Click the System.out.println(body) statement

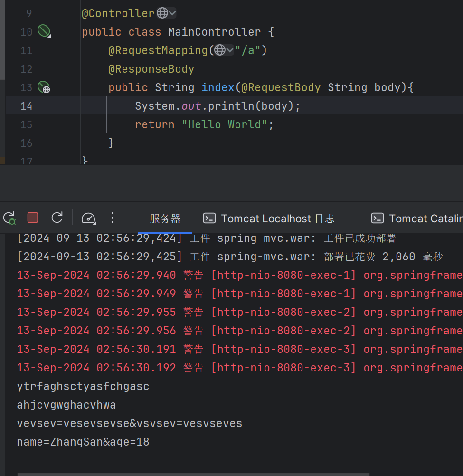pos(217,106)
